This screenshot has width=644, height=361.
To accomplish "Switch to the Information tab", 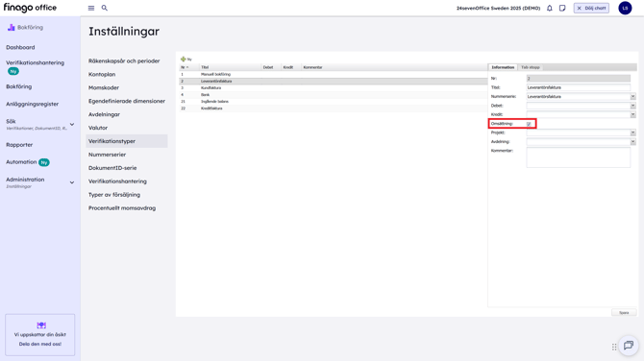I will 503,67.
